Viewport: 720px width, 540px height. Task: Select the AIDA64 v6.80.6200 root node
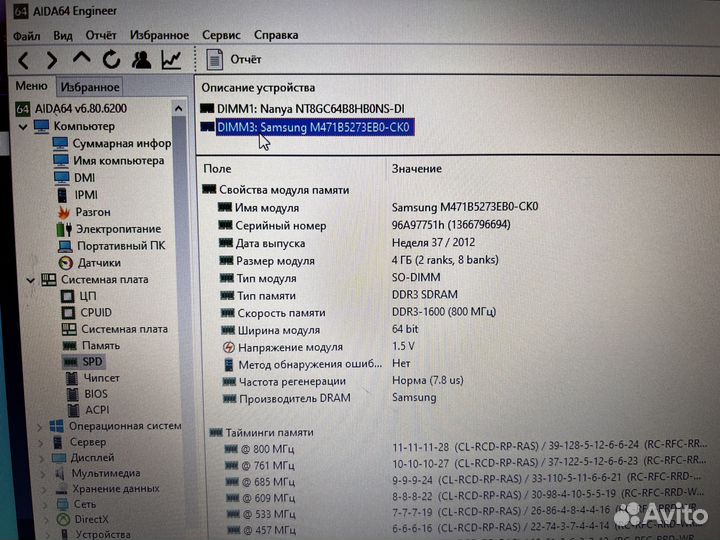point(81,109)
